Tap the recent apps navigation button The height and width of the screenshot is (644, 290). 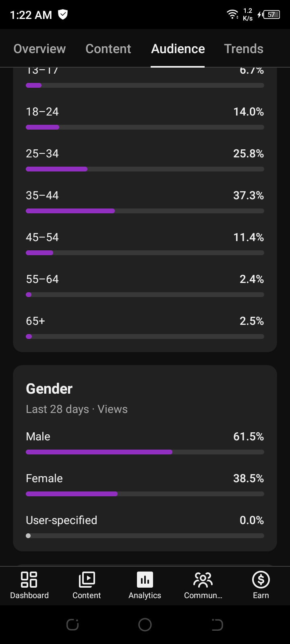(x=72, y=625)
